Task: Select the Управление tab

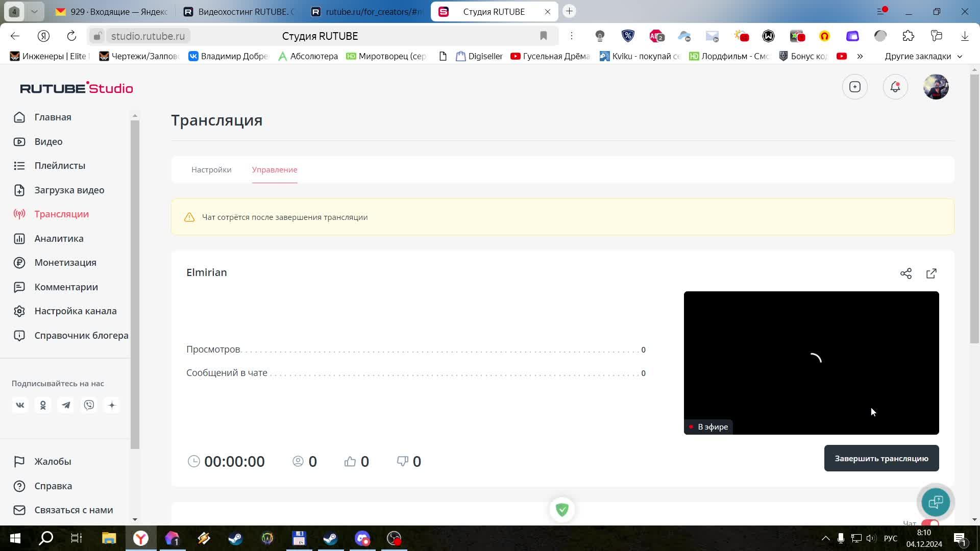Action: point(275,170)
